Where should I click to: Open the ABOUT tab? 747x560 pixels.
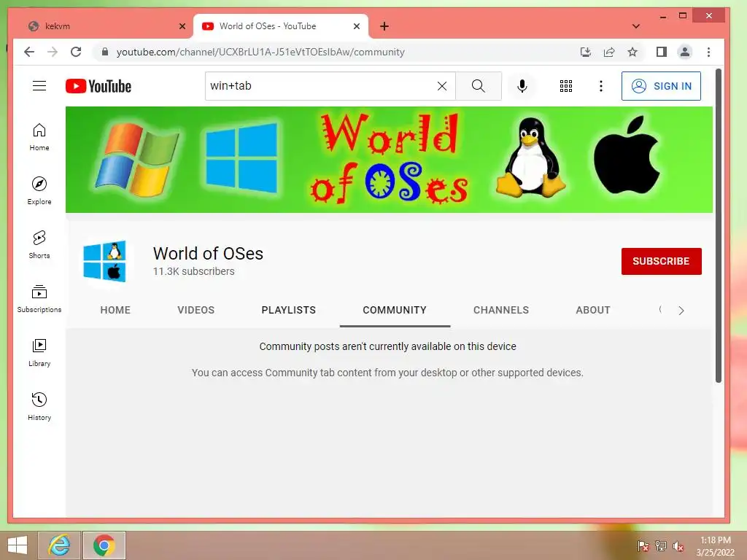[593, 310]
